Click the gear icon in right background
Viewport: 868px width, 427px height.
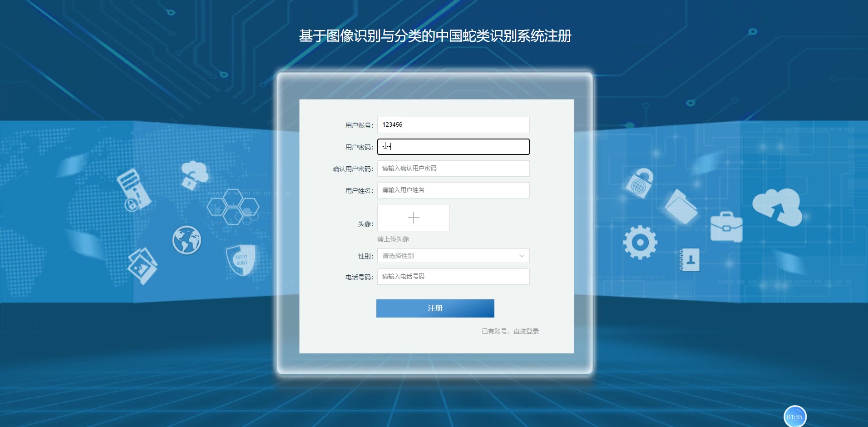click(x=640, y=242)
